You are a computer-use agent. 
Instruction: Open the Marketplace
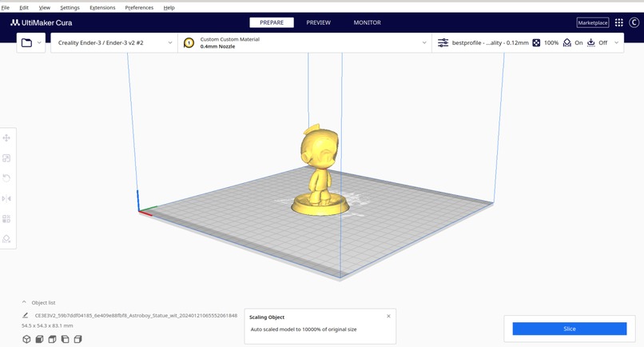click(x=593, y=22)
